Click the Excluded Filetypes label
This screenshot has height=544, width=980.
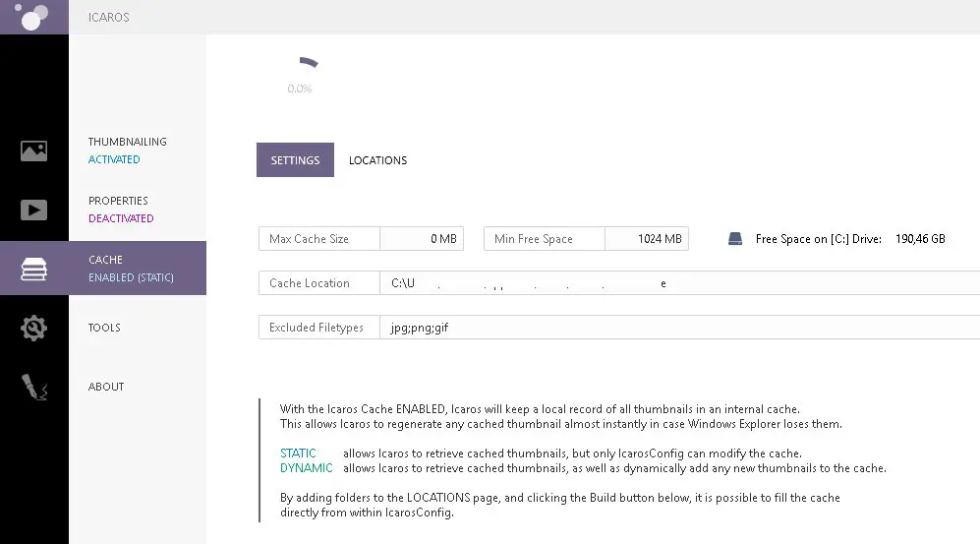317,328
